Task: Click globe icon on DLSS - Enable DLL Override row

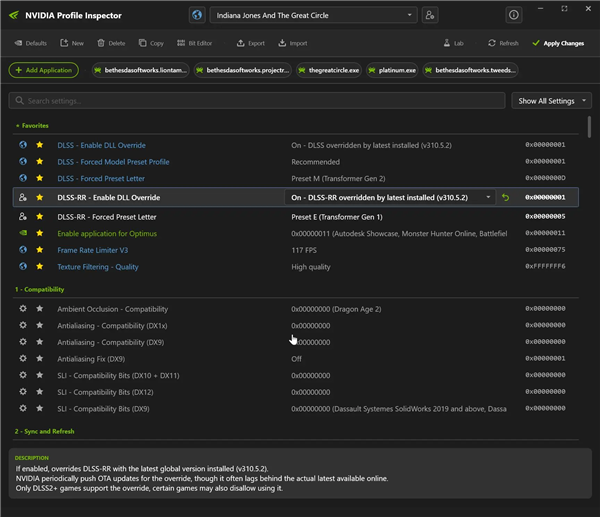Action: [x=23, y=145]
